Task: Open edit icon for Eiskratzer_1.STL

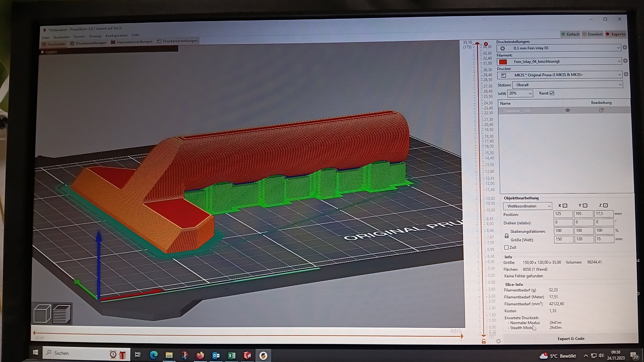Action: 601,110
